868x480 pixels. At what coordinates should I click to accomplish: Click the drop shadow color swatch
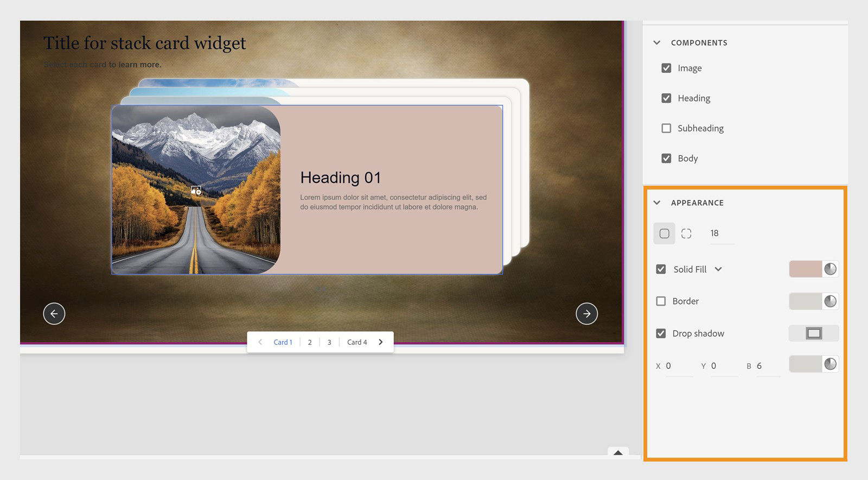coord(806,364)
